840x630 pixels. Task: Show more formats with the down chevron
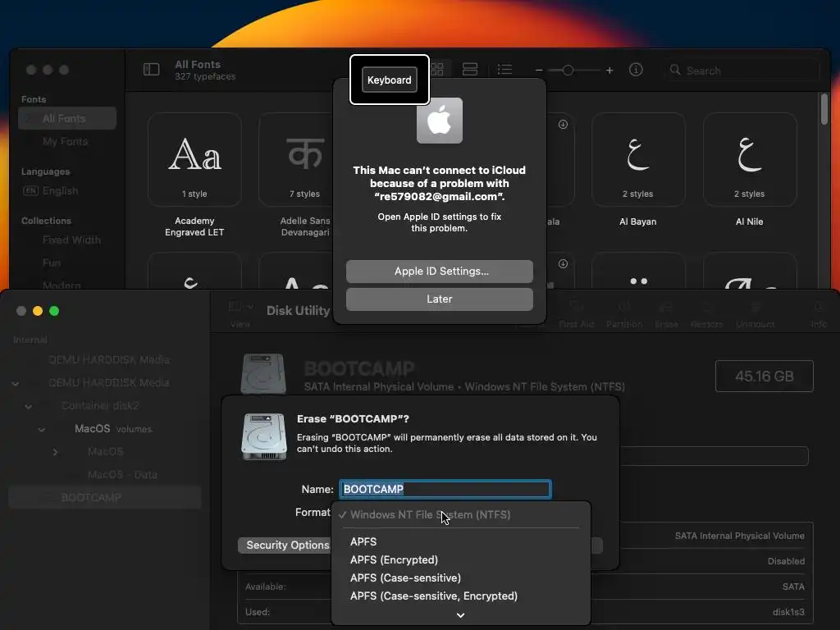click(461, 615)
